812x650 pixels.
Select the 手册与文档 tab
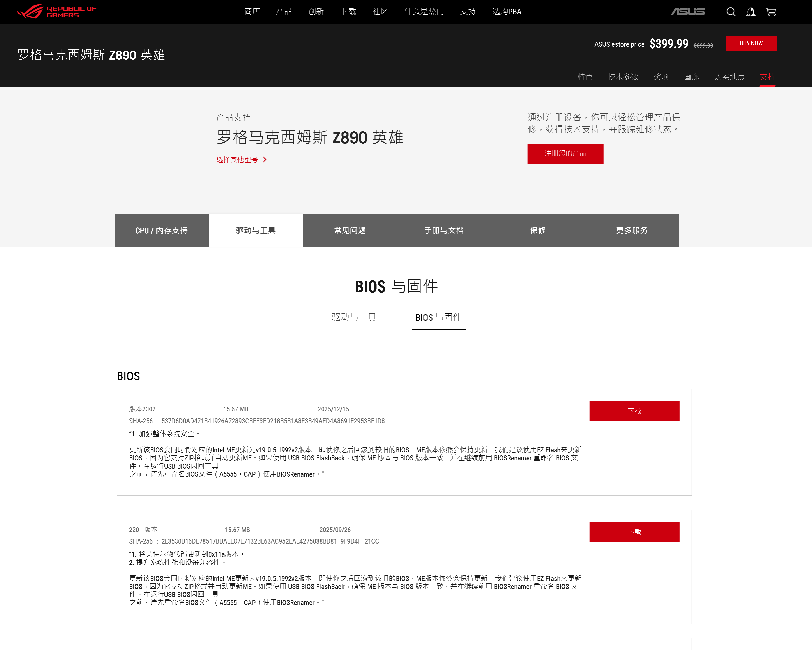tap(444, 230)
